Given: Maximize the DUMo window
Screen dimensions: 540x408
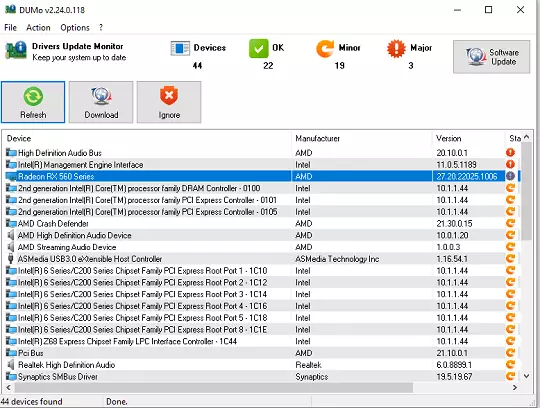Looking at the screenshot, I should [x=488, y=10].
